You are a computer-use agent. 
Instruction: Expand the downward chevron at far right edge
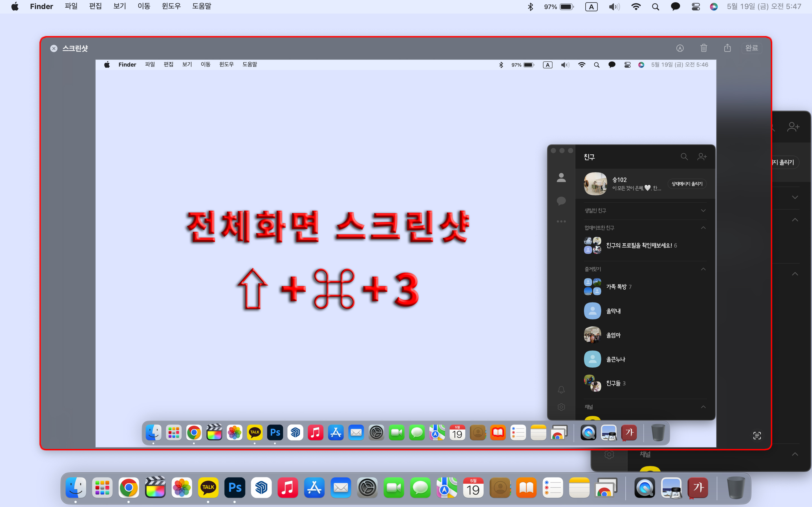[x=795, y=197]
